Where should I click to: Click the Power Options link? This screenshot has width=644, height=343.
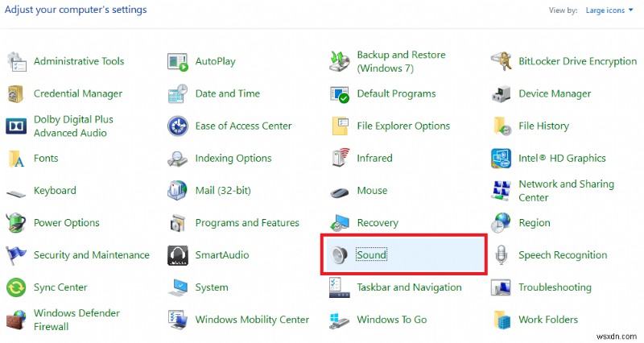pos(67,223)
